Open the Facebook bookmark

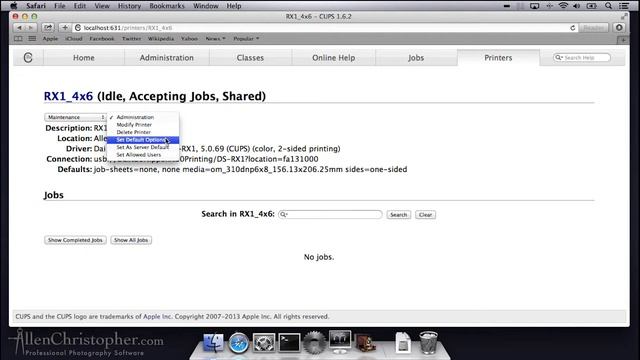point(102,39)
